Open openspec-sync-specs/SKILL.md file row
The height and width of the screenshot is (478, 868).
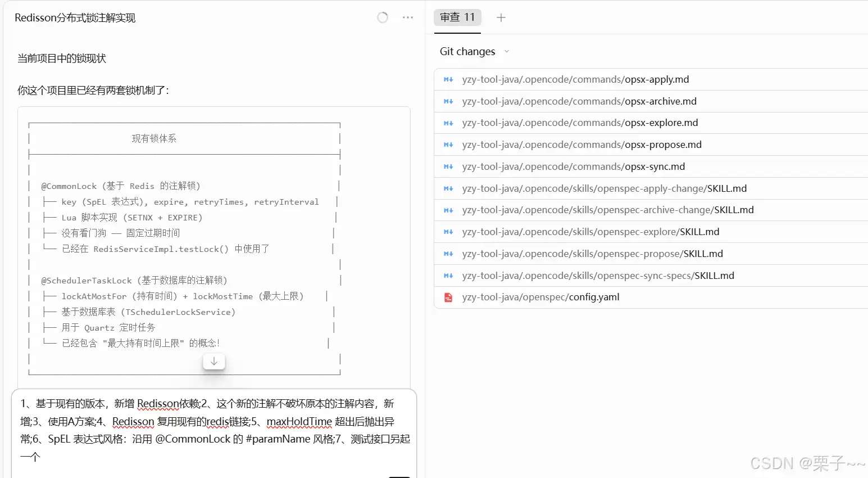coord(651,276)
